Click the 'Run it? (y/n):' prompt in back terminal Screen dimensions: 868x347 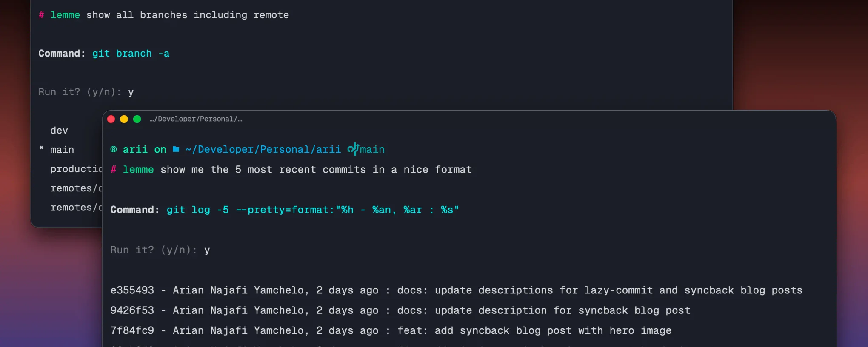80,92
